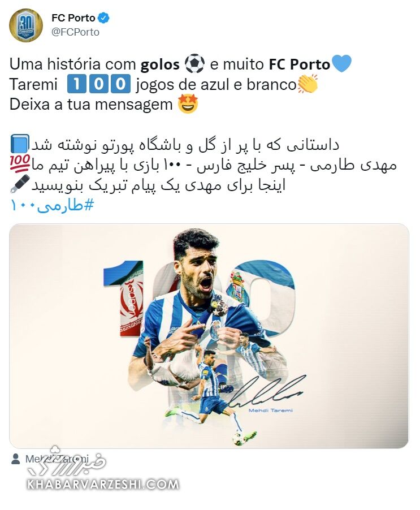This screenshot has height=510, width=420.
Task: Click the star-eyes face emoji
Action: [x=188, y=104]
